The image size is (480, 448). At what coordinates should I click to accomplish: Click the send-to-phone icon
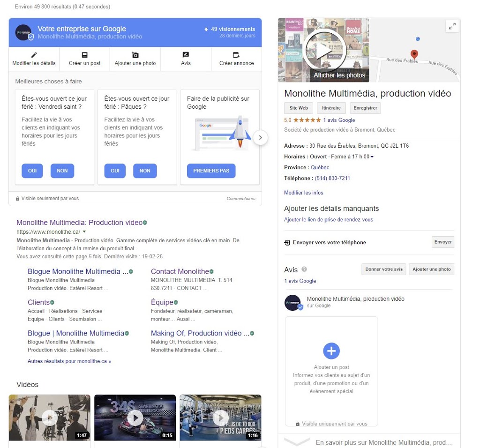click(x=287, y=242)
